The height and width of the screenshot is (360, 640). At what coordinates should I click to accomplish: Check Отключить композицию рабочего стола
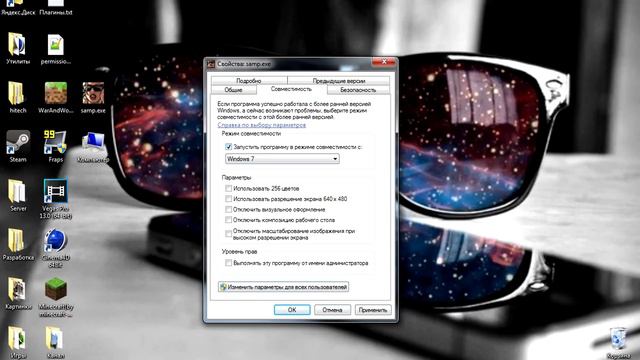click(x=229, y=220)
